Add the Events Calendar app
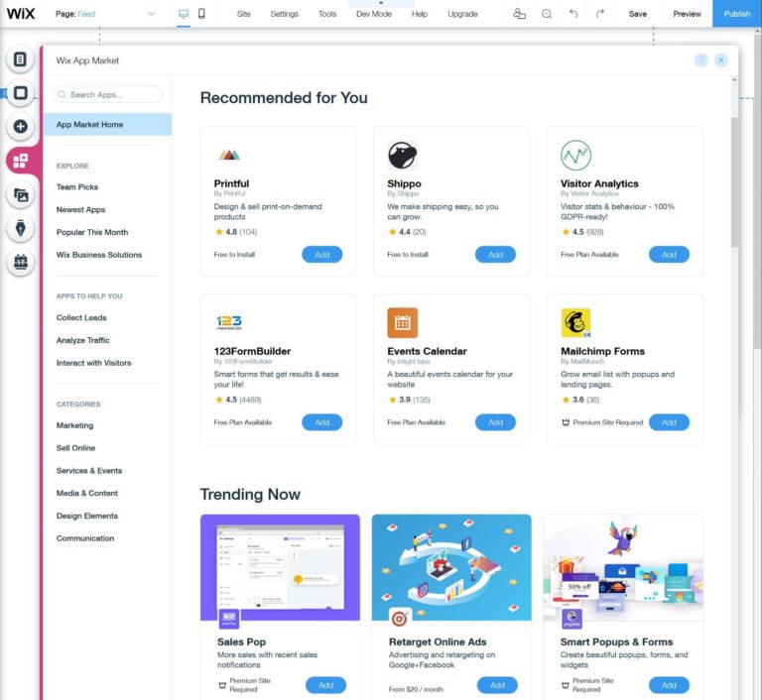762x700 pixels. point(495,422)
